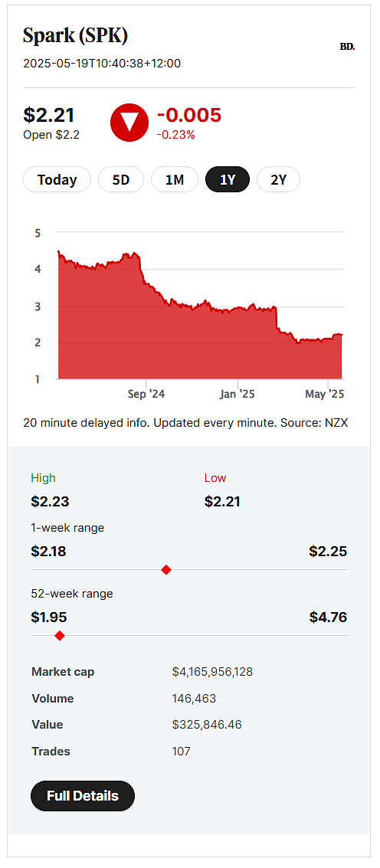380x868 pixels.
Task: Switch chart to 5D range
Action: [121, 179]
